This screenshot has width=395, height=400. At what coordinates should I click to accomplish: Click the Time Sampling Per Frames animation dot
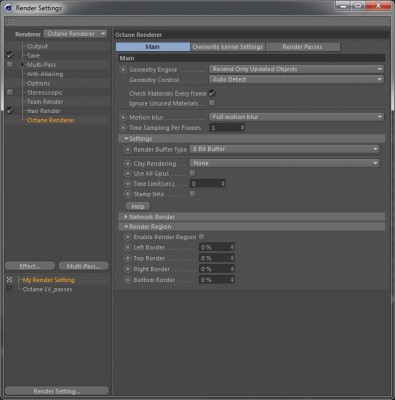click(123, 128)
